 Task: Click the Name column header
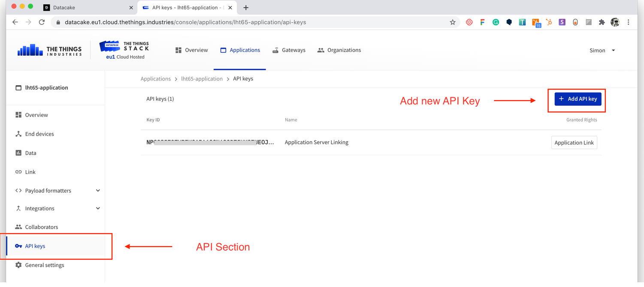click(291, 120)
